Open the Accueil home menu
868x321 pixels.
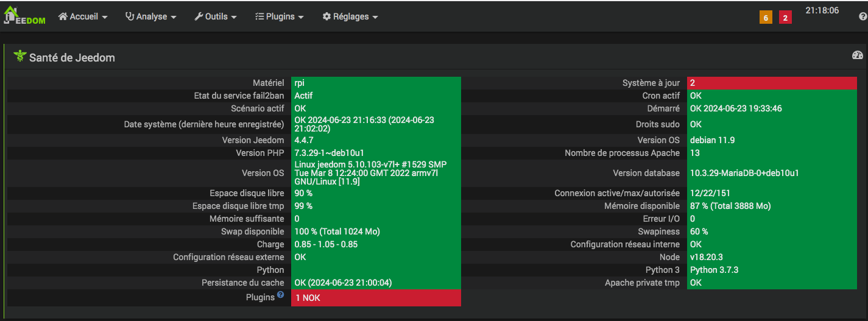[x=83, y=17]
